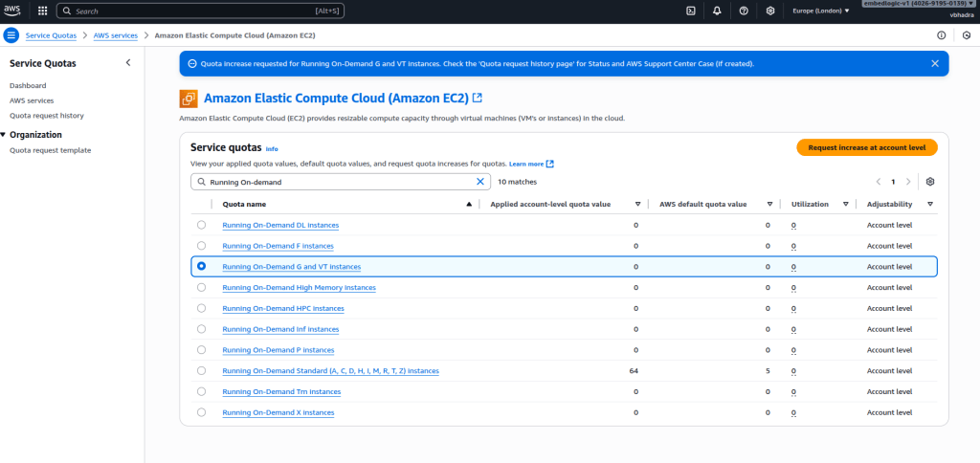The height and width of the screenshot is (463, 980).
Task: Open the notifications bell
Action: pos(717,11)
